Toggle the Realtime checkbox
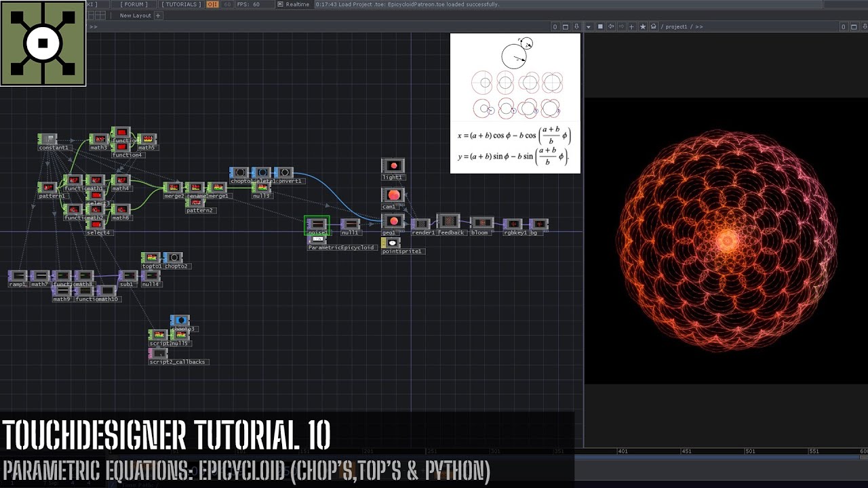The height and width of the screenshot is (488, 868). [x=281, y=4]
